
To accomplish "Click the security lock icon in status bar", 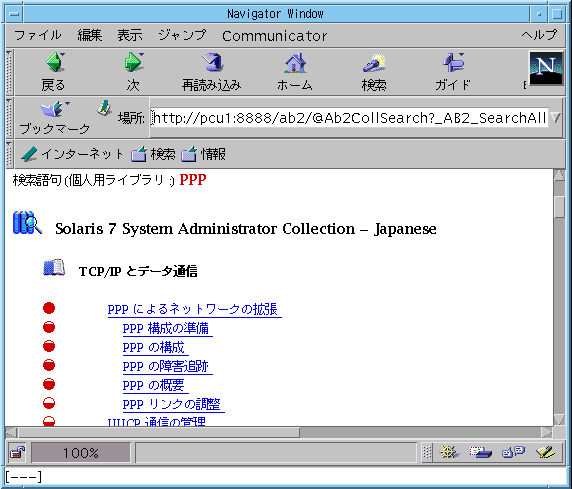I will tap(18, 453).
